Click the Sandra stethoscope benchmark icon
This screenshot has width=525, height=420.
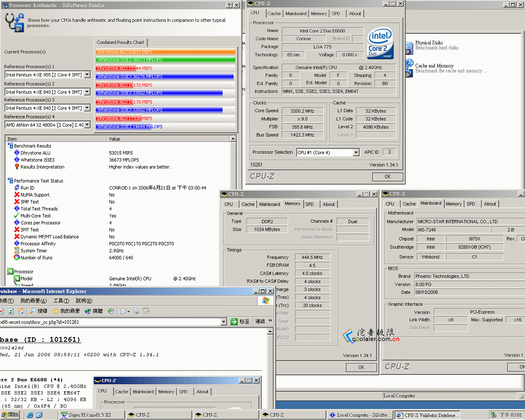point(15,22)
